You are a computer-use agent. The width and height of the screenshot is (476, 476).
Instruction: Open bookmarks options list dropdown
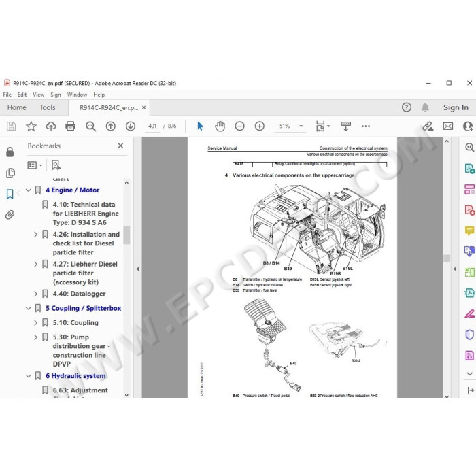[x=35, y=165]
